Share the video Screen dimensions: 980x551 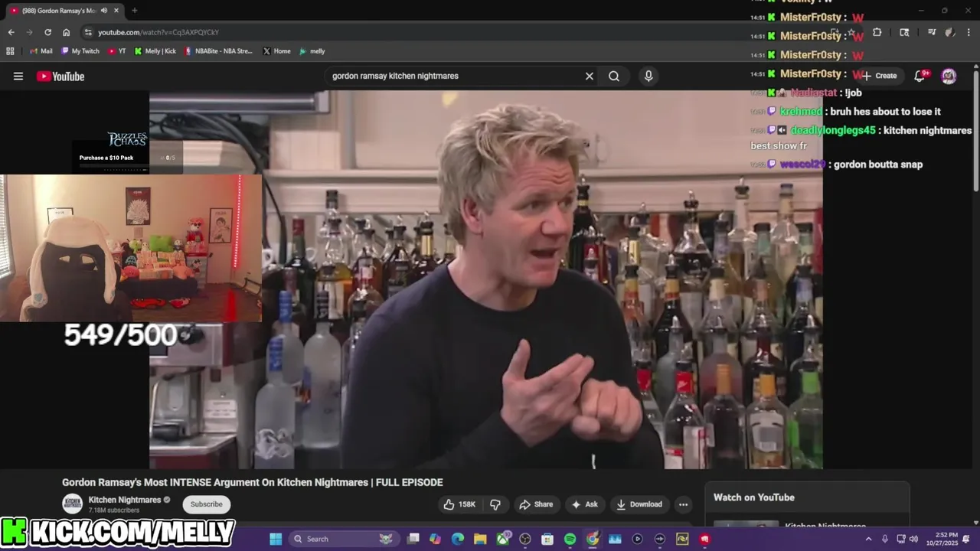tap(536, 504)
